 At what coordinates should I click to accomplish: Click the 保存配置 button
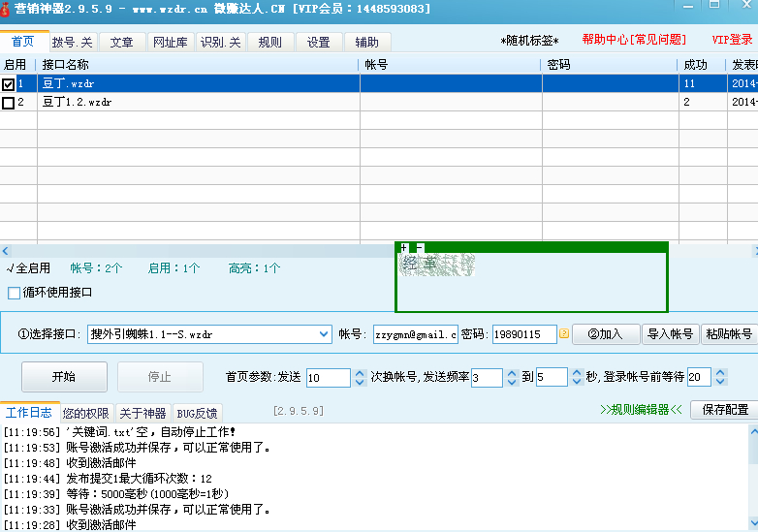(x=725, y=410)
